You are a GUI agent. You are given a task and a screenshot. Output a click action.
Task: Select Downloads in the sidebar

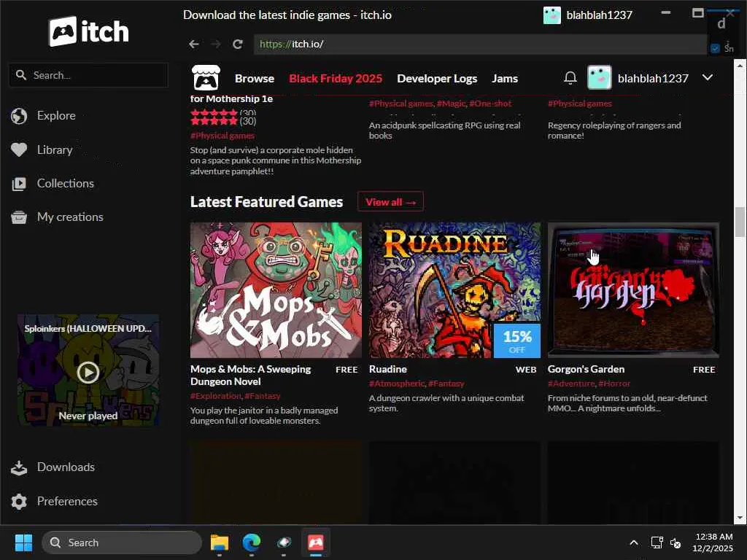click(66, 467)
